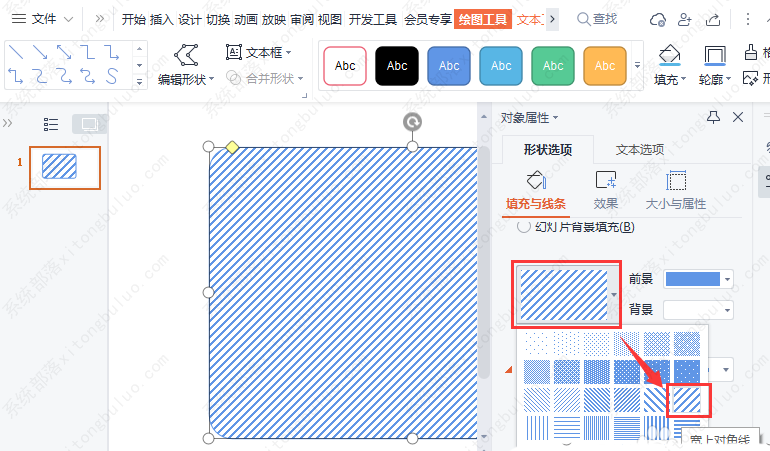Viewport: 770px width, 451px height.
Task: Switch to slide thumbnail view in the left pane
Action: 89,124
